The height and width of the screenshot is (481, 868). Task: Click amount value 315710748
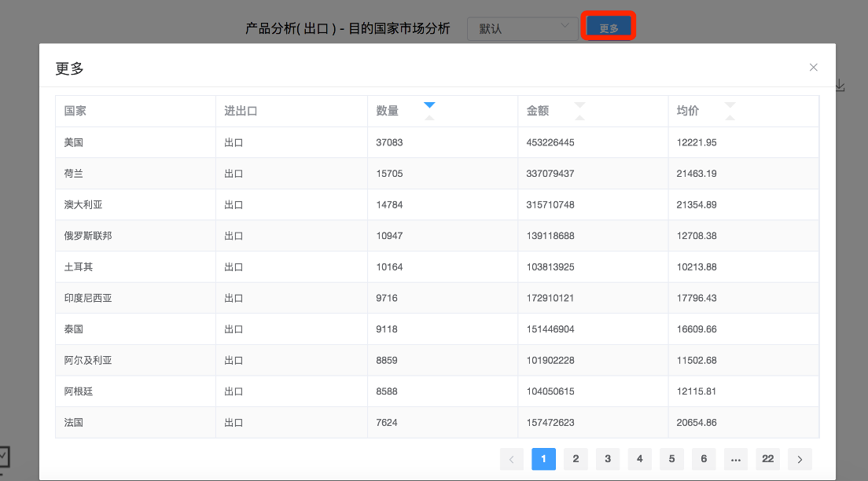[x=550, y=205]
